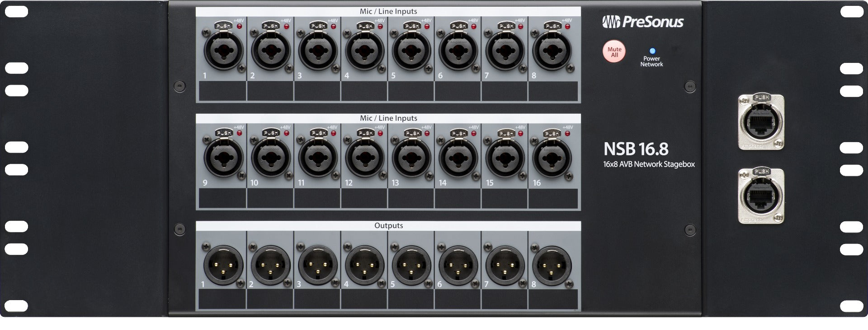Click the top Mic / Line Inputs header
Image resolution: width=868 pixels, height=330 pixels.
point(388,11)
